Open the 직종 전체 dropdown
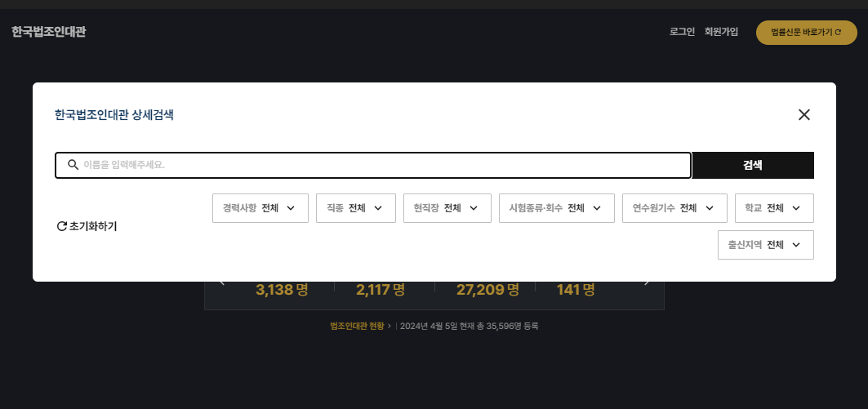The width and height of the screenshot is (868, 409). click(356, 208)
